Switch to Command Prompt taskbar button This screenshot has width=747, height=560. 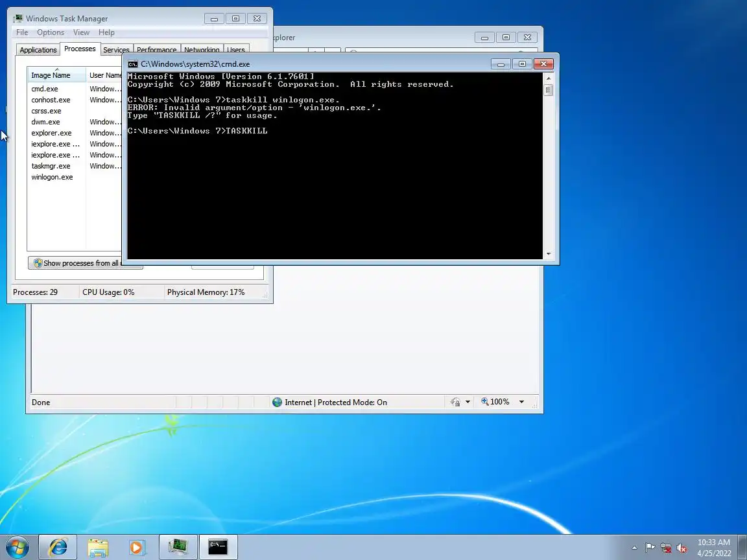[218, 547]
